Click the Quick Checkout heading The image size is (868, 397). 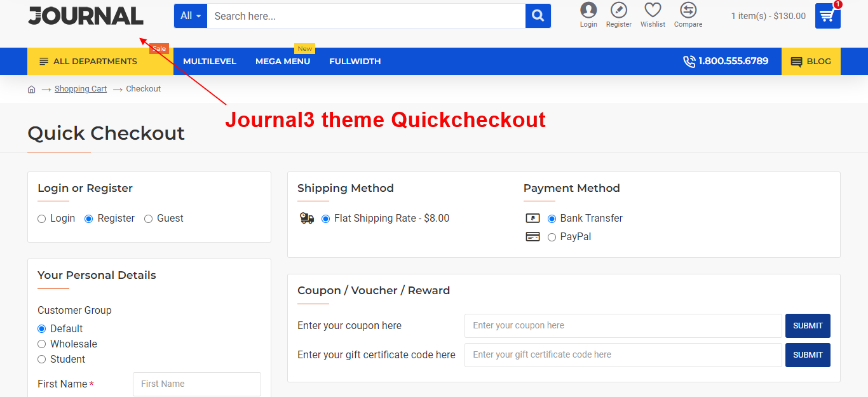pyautogui.click(x=106, y=133)
